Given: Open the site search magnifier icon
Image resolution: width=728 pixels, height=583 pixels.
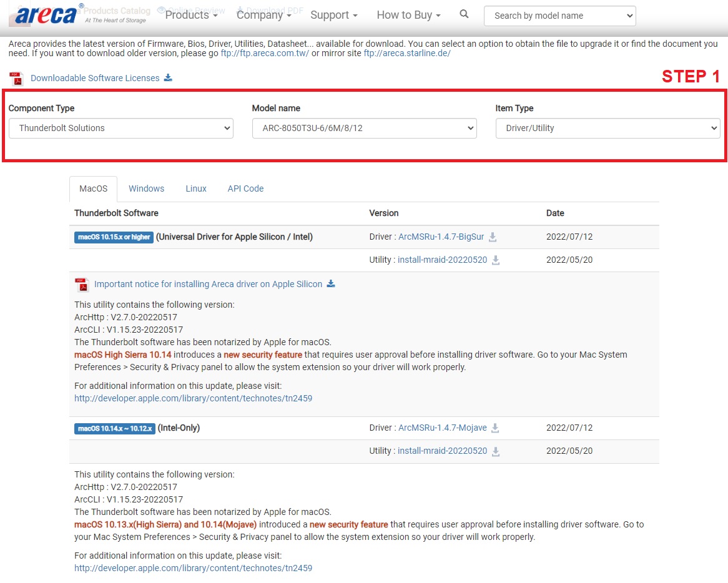Looking at the screenshot, I should (x=464, y=14).
